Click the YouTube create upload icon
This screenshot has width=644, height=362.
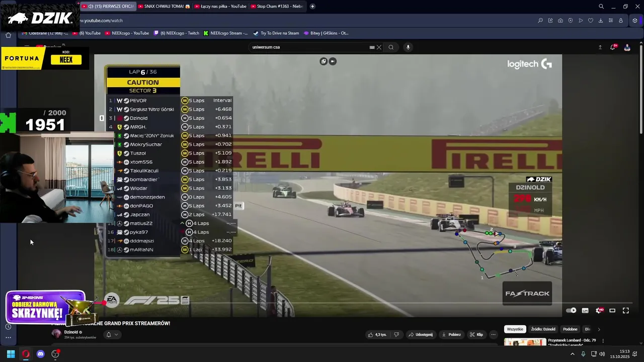pyautogui.click(x=600, y=47)
